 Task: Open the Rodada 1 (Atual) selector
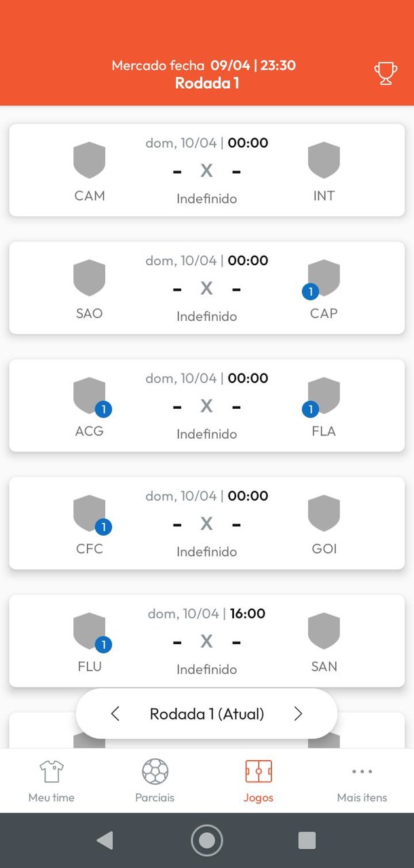[206, 713]
